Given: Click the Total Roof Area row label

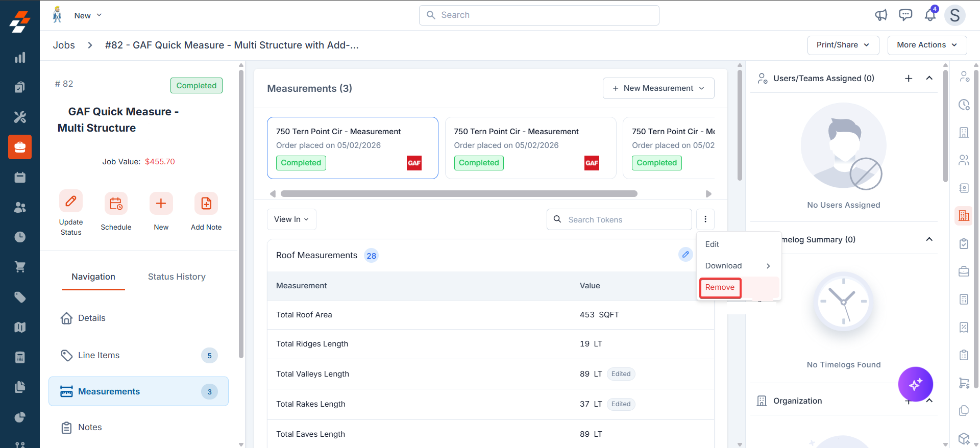Looking at the screenshot, I should pos(304,315).
